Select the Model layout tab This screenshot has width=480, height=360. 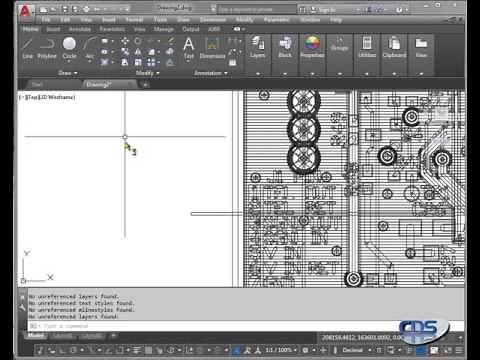tap(36, 336)
